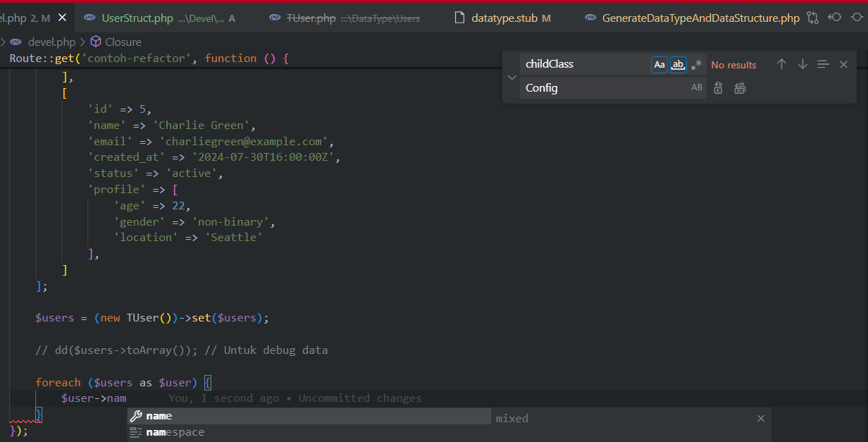Choose 'namespace' from the suggestion list
The width and height of the screenshot is (868, 442).
[175, 433]
